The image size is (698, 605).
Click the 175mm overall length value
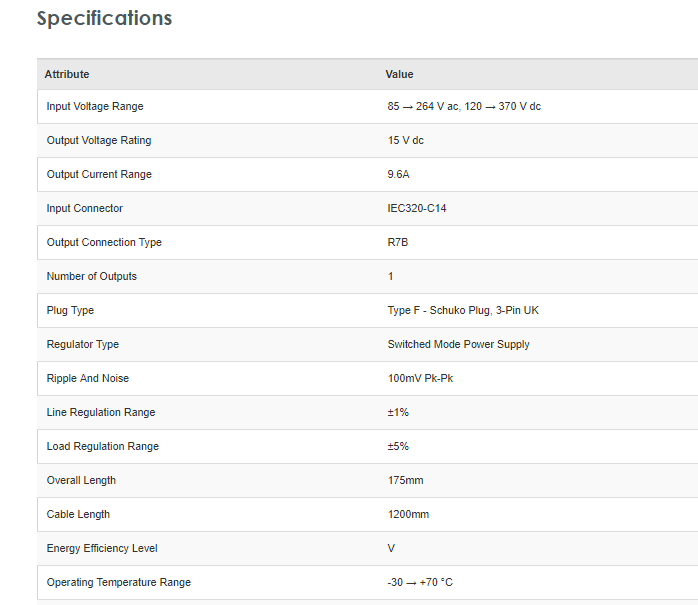pos(405,480)
